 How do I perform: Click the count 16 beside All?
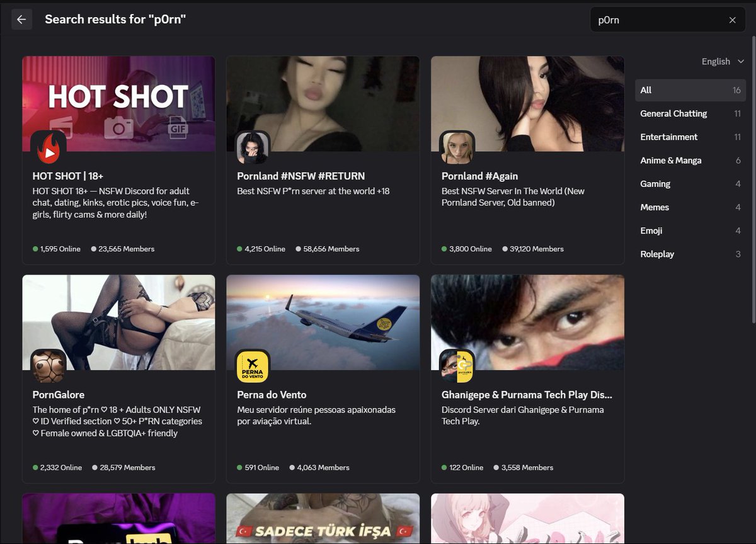coord(736,90)
